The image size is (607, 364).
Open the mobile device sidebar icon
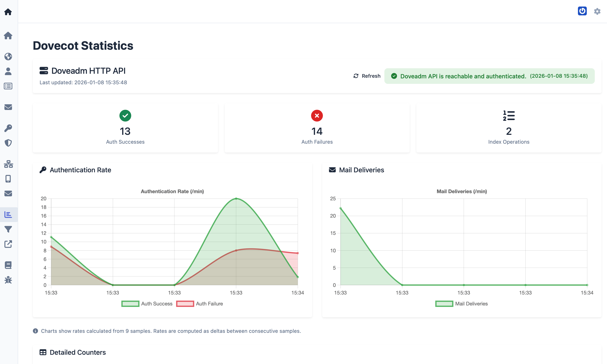pyautogui.click(x=8, y=179)
